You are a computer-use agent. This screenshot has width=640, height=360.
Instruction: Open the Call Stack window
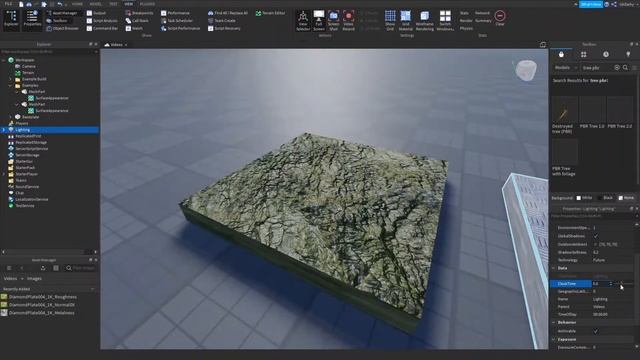[137, 20]
